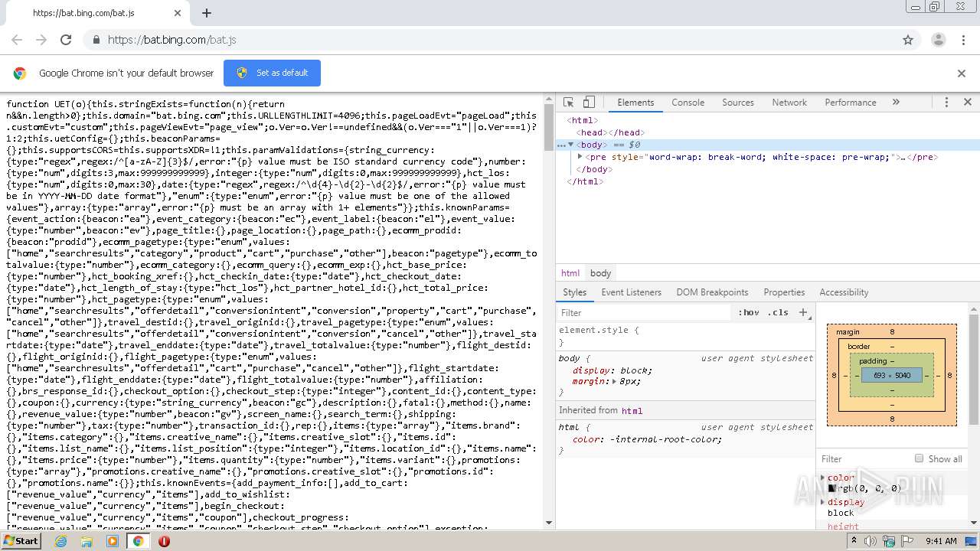Click the black rgb color swatch
The height and width of the screenshot is (551, 980).
[831, 488]
